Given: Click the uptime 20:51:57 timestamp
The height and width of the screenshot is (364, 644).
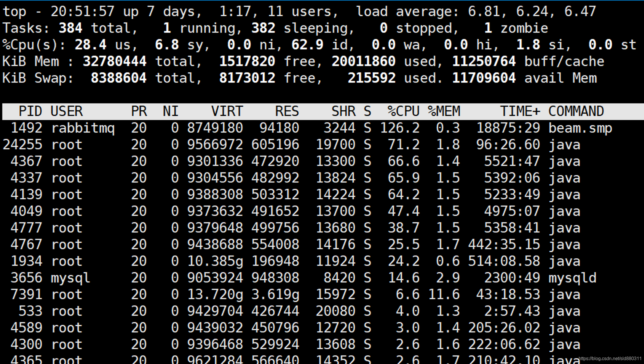Looking at the screenshot, I should (x=83, y=11).
